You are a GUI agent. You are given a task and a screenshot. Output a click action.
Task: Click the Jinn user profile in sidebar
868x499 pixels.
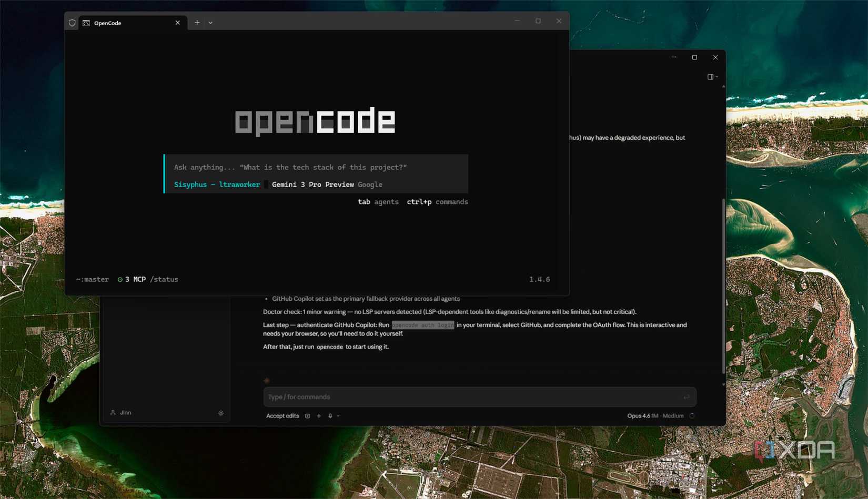[x=121, y=413]
